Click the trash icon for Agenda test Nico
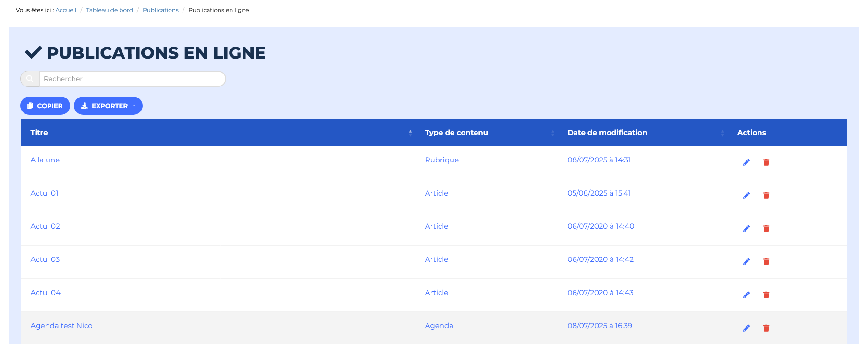868x344 pixels. (766, 328)
